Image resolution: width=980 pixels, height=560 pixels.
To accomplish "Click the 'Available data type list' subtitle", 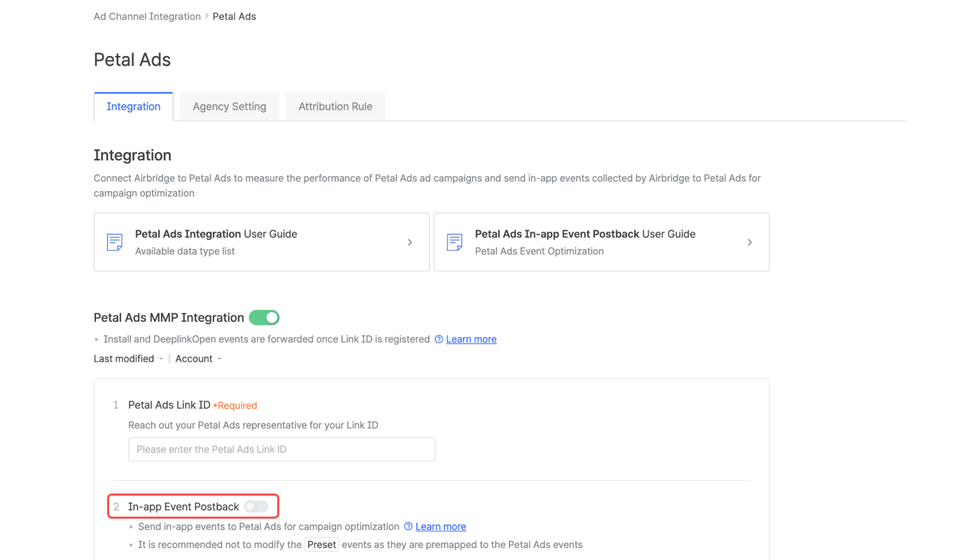I will point(185,251).
